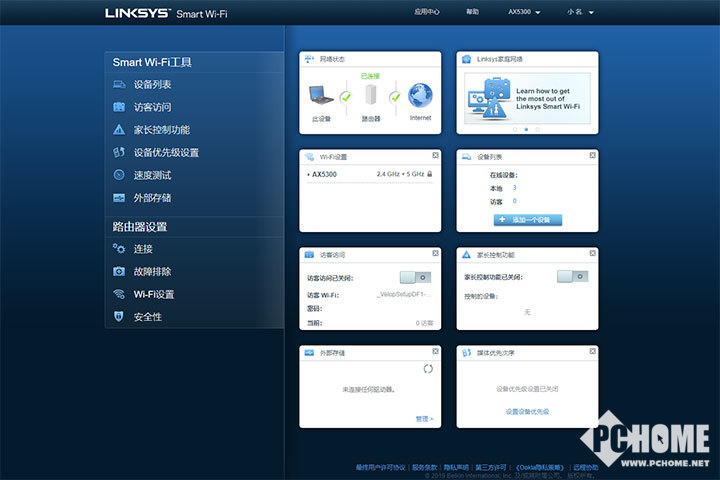
Task: Click the 媒体优先次序 widget header icon
Action: point(467,352)
